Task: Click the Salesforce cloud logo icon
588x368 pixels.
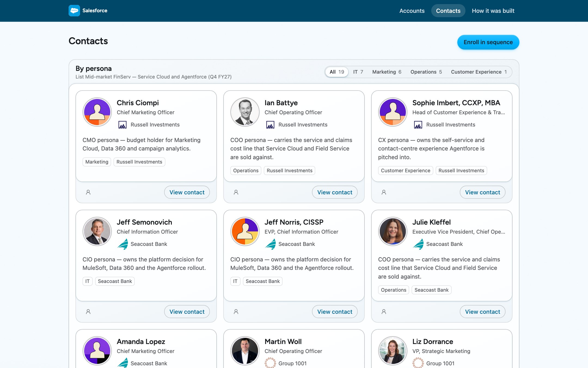Action: pos(74,11)
